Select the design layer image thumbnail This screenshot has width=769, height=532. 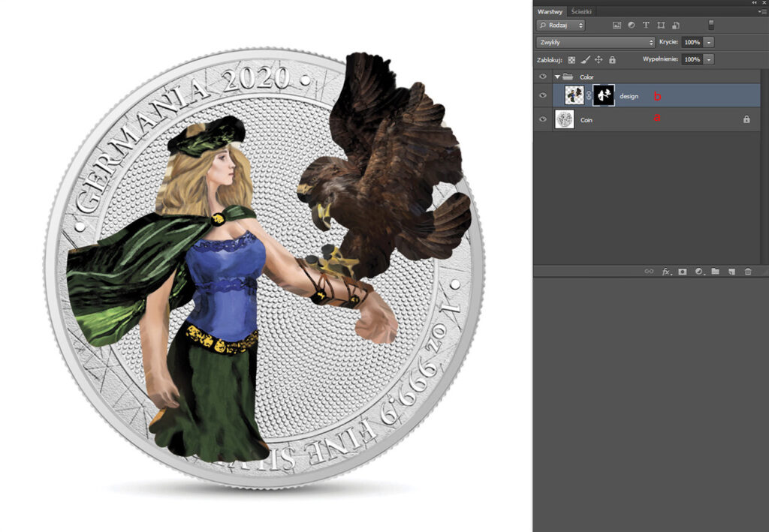(574, 95)
